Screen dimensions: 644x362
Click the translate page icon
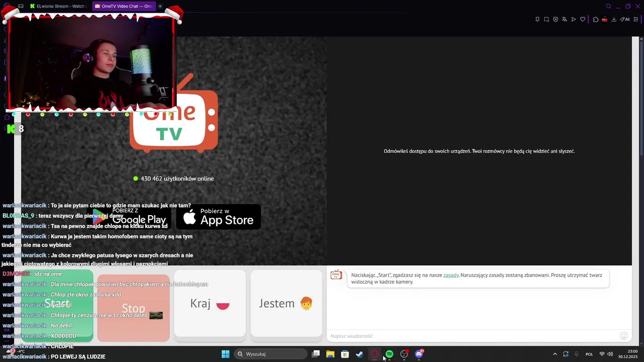[x=565, y=20]
